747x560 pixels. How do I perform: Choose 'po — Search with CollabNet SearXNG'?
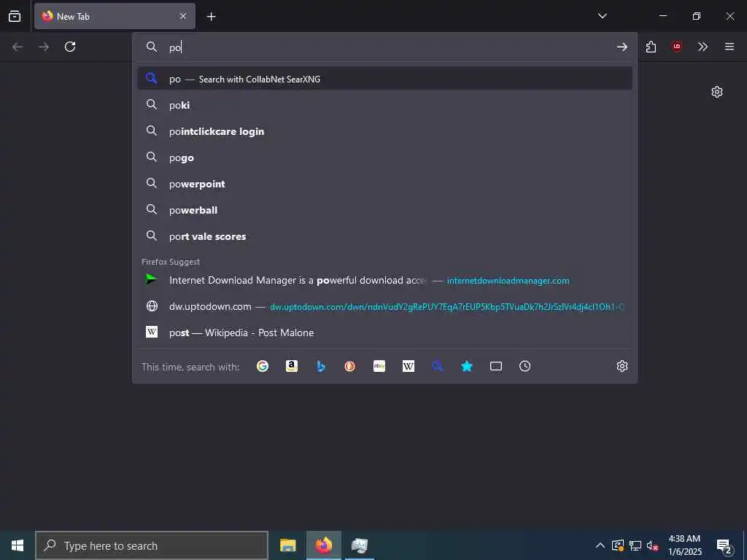coord(384,79)
